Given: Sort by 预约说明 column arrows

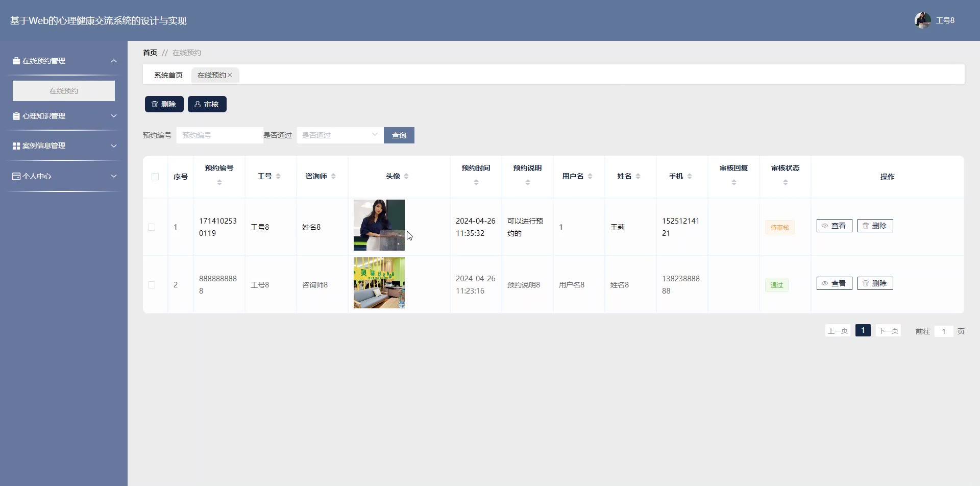Looking at the screenshot, I should [528, 182].
